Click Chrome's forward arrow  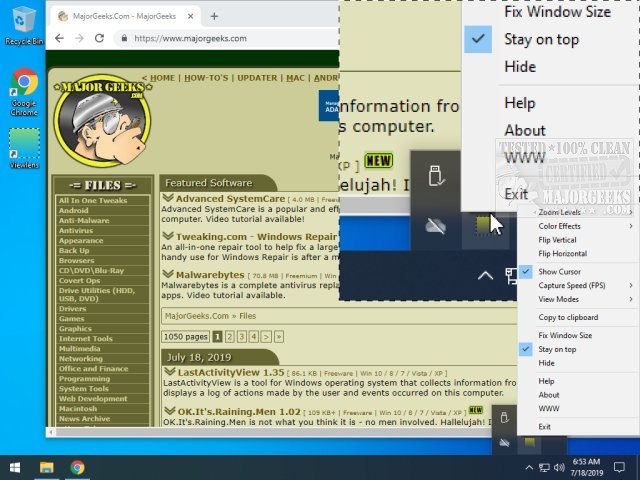[x=79, y=38]
